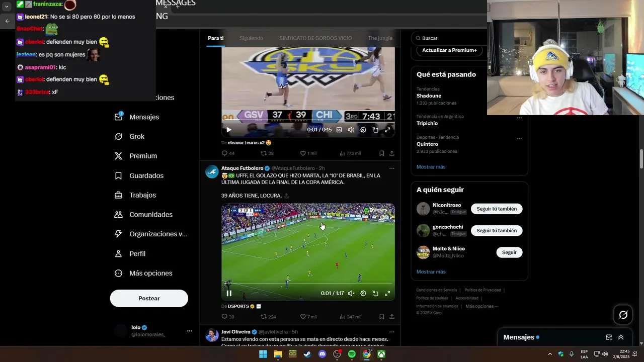Seek on soccer video progress bar

tap(308, 283)
